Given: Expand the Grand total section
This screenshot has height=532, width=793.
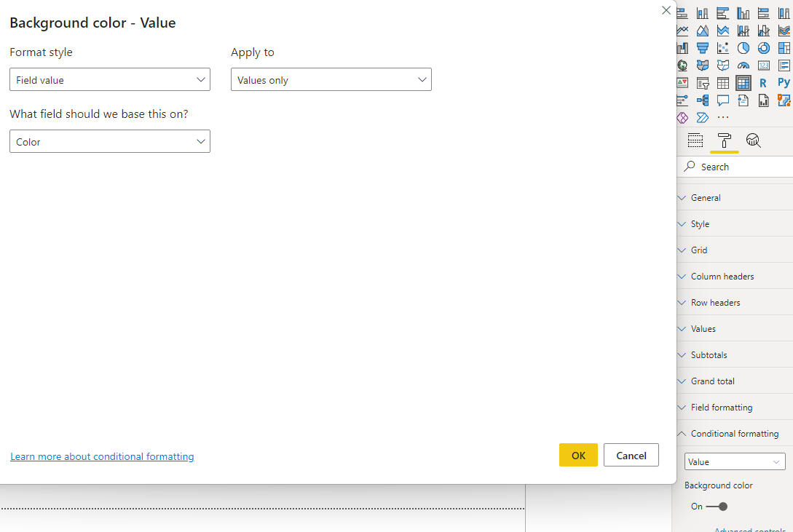Looking at the screenshot, I should (735, 381).
